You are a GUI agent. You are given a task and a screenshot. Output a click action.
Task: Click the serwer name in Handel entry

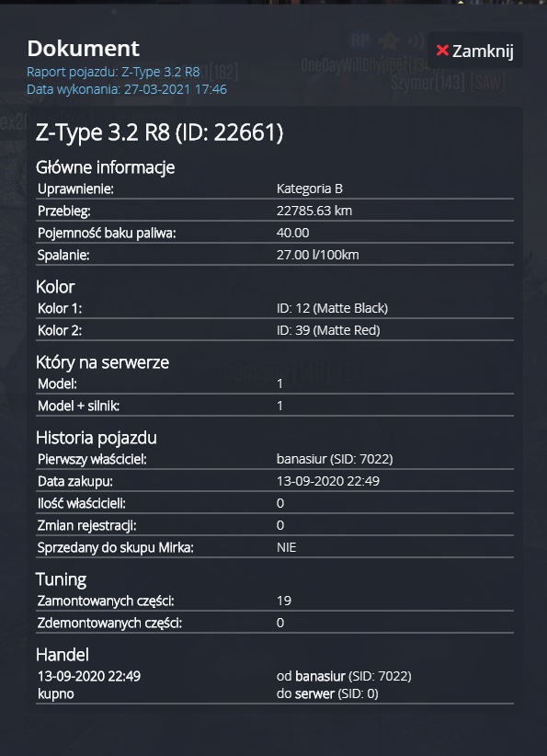pyautogui.click(x=314, y=693)
